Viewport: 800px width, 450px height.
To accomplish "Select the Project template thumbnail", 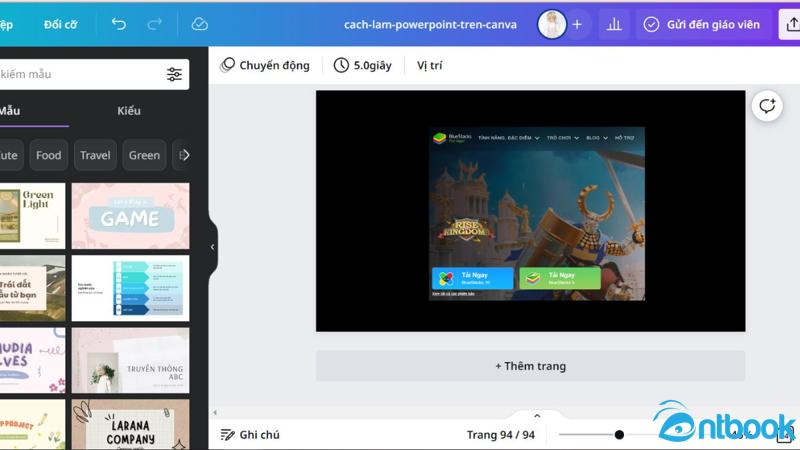I will point(32,424).
